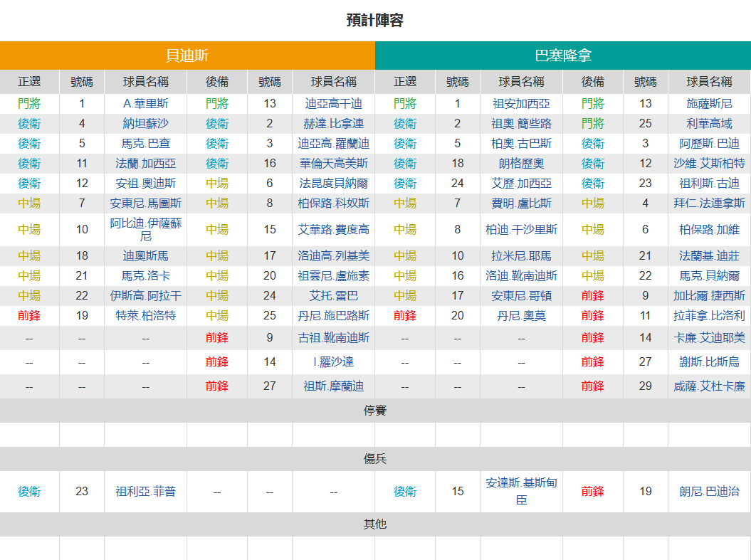The height and width of the screenshot is (560, 751).
Task: Click on 拉米尼.耶馬 player name
Action: click(521, 256)
